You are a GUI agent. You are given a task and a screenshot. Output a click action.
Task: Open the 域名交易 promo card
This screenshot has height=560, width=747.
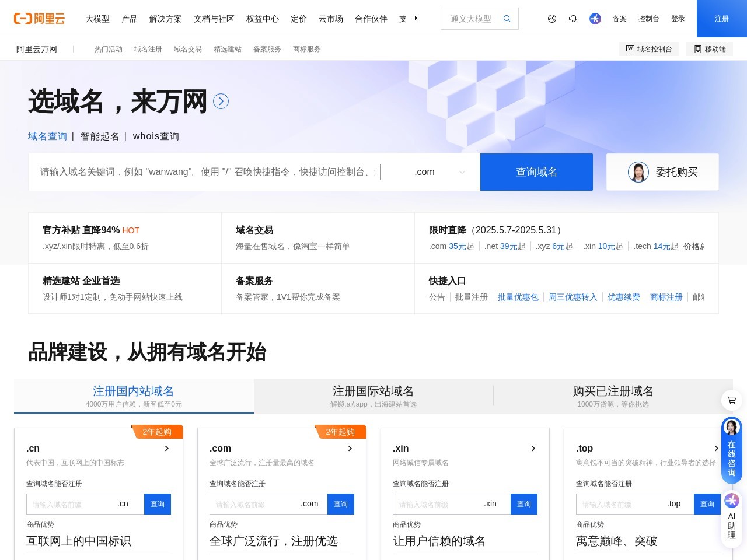[318, 238]
